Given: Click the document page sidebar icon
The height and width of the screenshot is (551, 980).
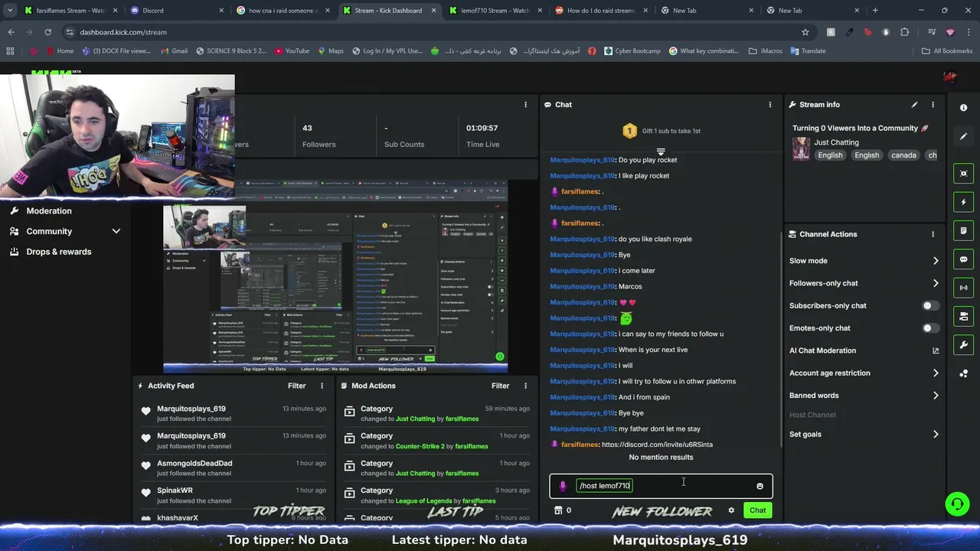Looking at the screenshot, I should (x=964, y=231).
